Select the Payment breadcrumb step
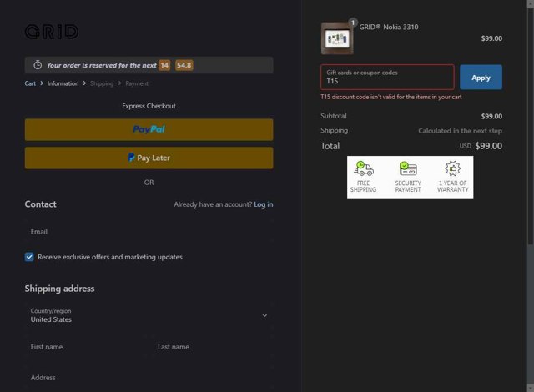 (137, 83)
